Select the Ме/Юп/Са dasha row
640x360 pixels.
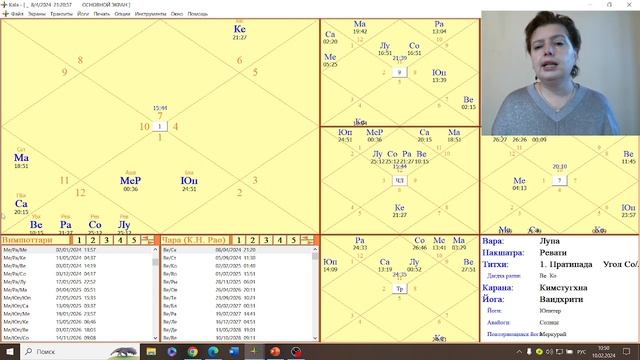pyautogui.click(x=77, y=306)
